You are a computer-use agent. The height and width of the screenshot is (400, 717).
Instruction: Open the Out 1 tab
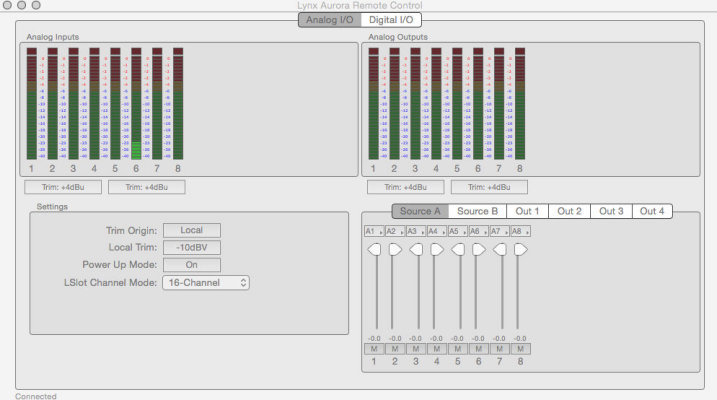(x=527, y=211)
